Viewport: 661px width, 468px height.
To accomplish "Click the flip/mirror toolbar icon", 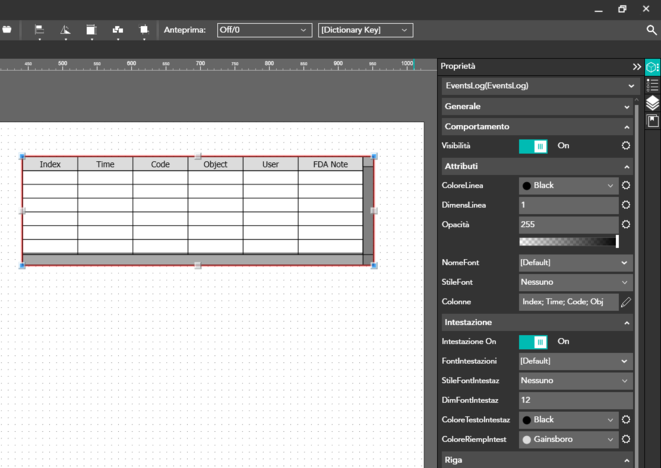I will click(65, 30).
